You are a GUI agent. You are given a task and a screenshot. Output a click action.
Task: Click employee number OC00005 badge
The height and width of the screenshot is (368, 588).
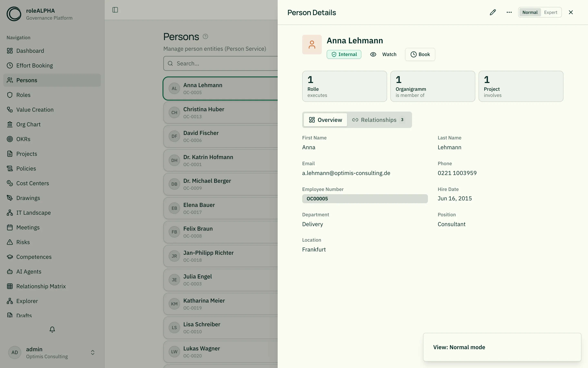(x=365, y=199)
